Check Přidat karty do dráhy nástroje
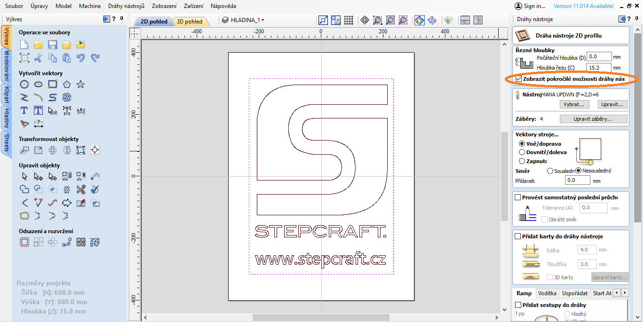This screenshot has width=644, height=322. (518, 236)
